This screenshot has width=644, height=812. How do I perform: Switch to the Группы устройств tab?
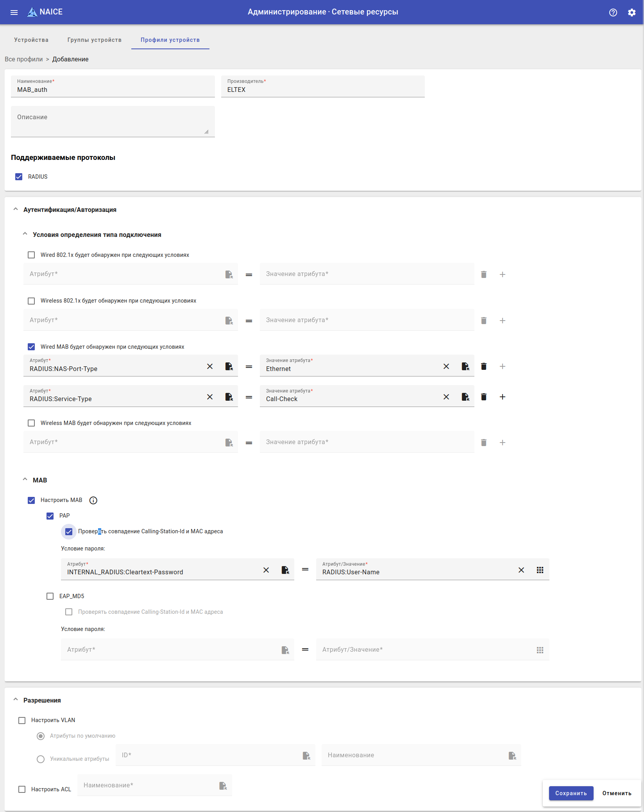[x=94, y=40]
